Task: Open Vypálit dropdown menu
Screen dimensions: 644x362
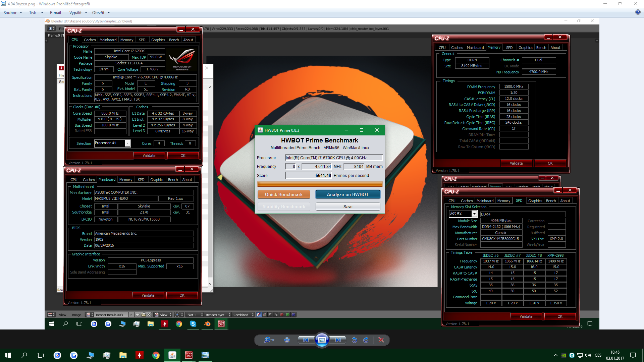Action: coord(78,12)
